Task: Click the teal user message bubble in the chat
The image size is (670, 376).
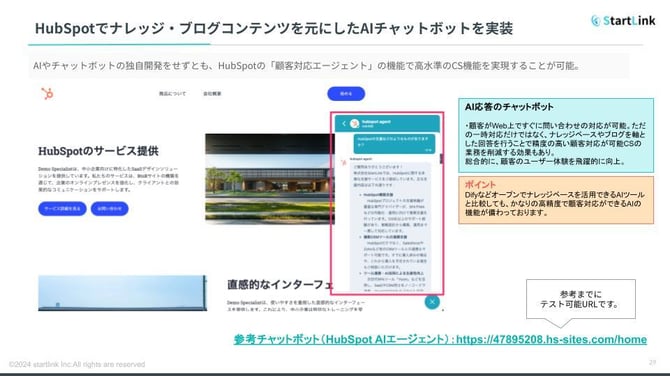Action: [x=394, y=144]
